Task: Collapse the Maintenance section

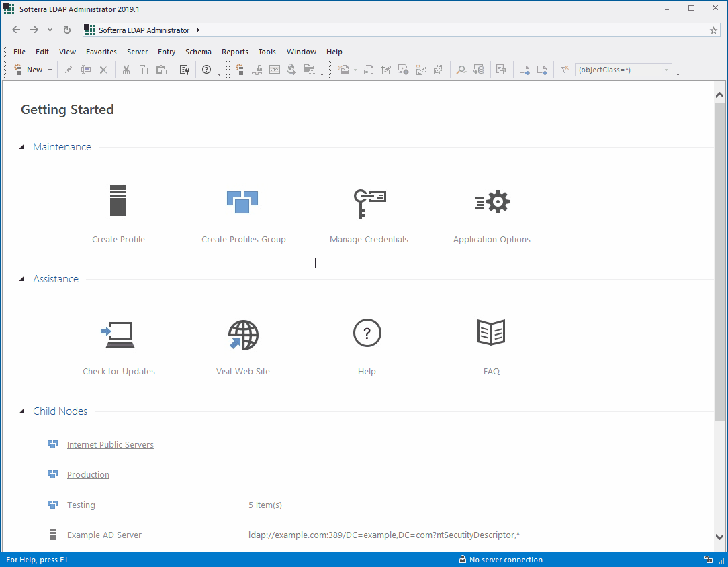Action: click(21, 147)
